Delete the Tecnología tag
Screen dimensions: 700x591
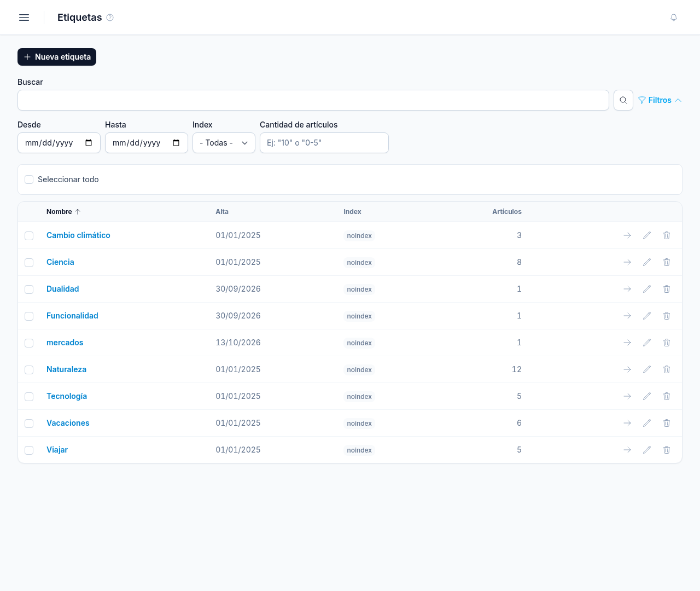(667, 396)
